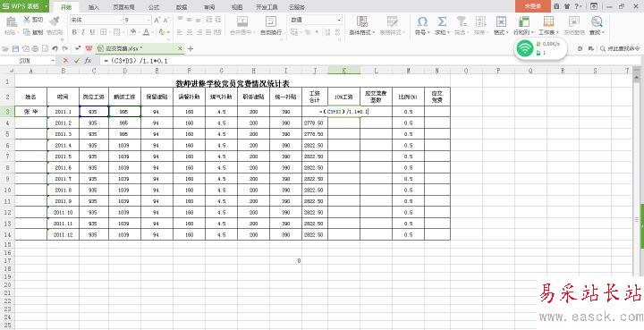Switch to the 公式 (Formulas) tab
The width and height of the screenshot is (644, 330).
pyautogui.click(x=154, y=7)
